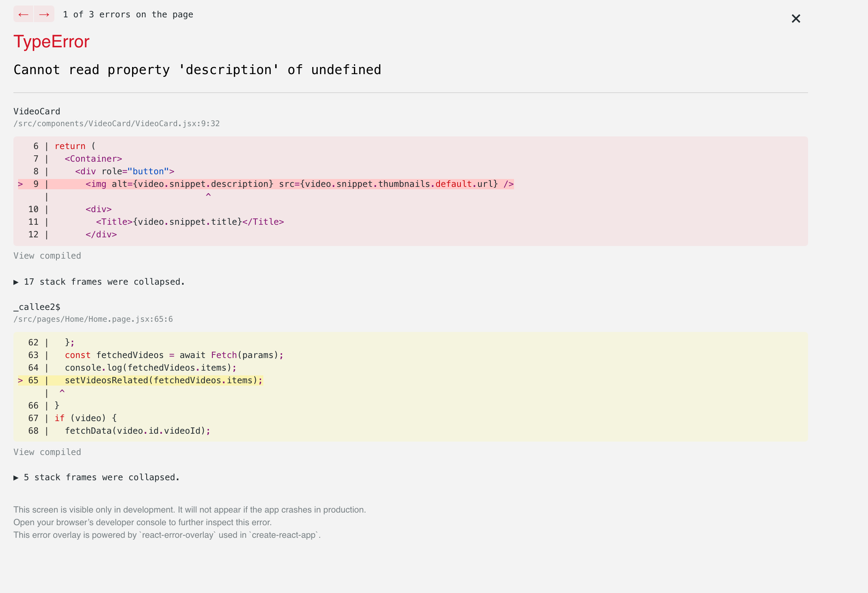Image resolution: width=868 pixels, height=593 pixels.
Task: Click the error message about 'description'
Action: [x=197, y=70]
